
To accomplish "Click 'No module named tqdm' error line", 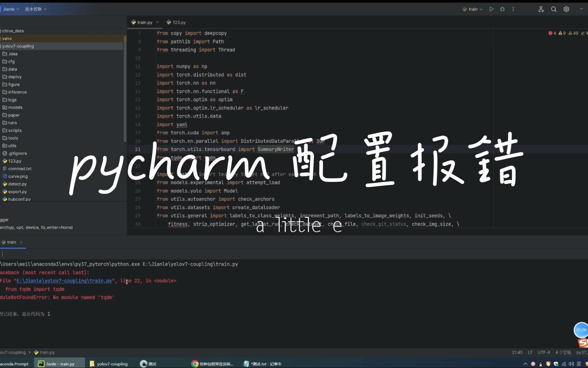I will click(57, 297).
